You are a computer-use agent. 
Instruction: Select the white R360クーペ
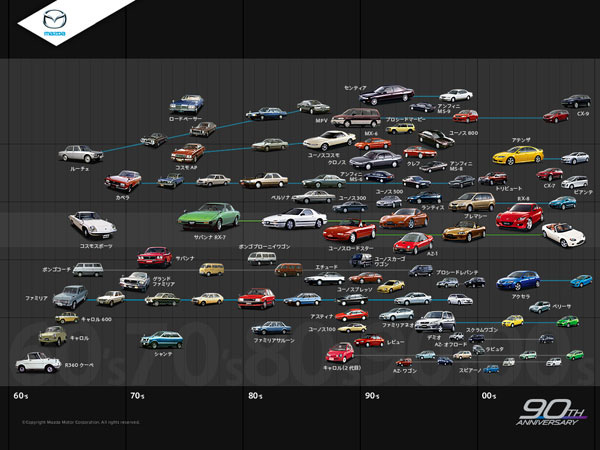[x=38, y=362]
